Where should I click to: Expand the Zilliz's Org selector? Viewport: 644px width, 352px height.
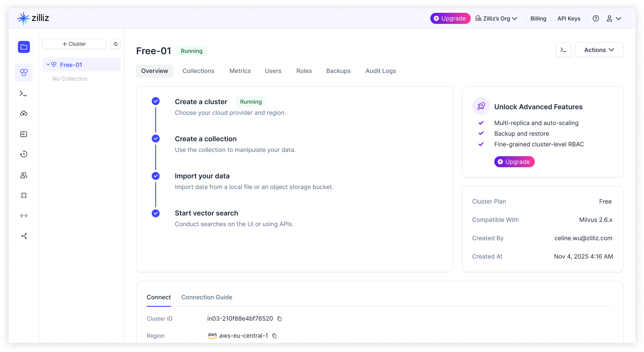pyautogui.click(x=496, y=19)
